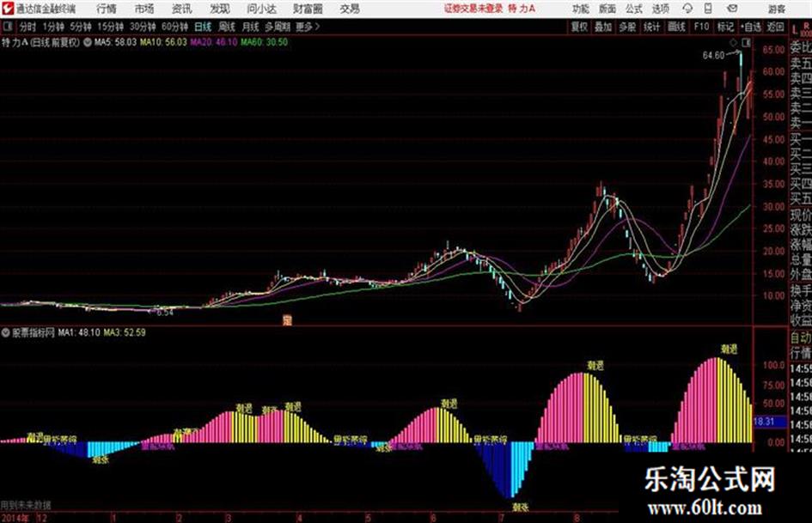Open the 问小达 menu

coord(261,9)
